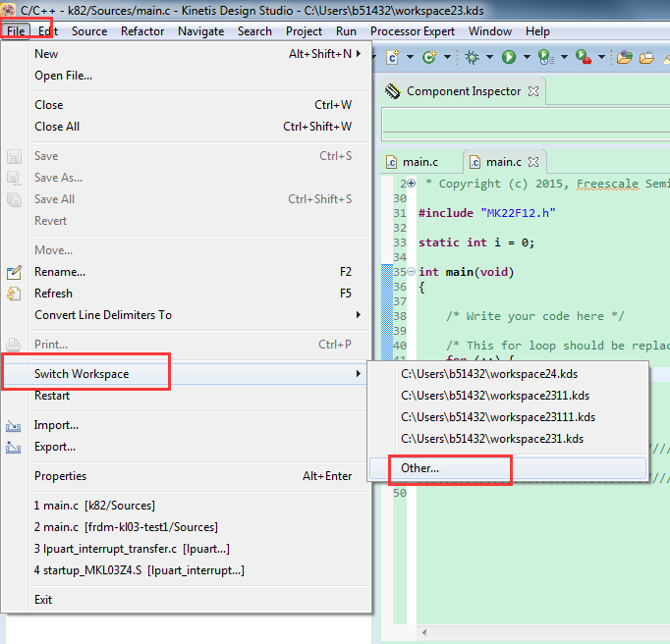Click the Kinetis Design Studio title bar icon

point(8,10)
